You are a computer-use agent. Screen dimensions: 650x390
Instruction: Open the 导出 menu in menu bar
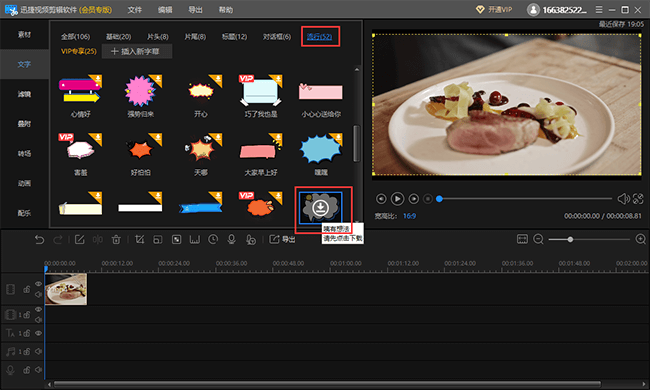click(195, 10)
